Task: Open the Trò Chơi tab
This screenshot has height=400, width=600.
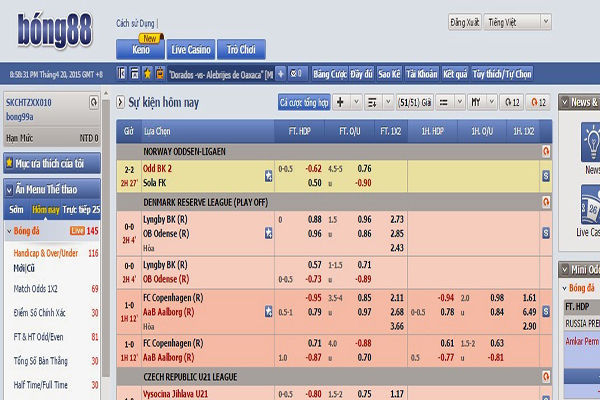Action: pyautogui.click(x=241, y=49)
